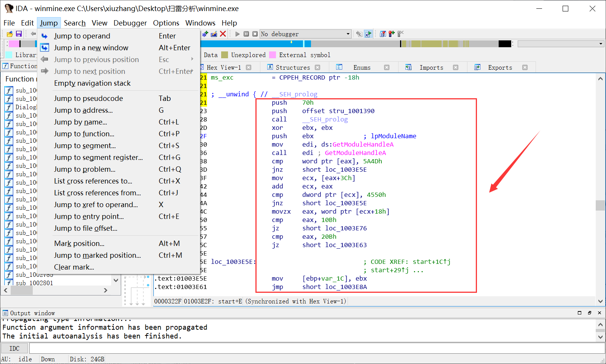The height and width of the screenshot is (364, 606).
Task: Open the File menu
Action: click(9, 23)
